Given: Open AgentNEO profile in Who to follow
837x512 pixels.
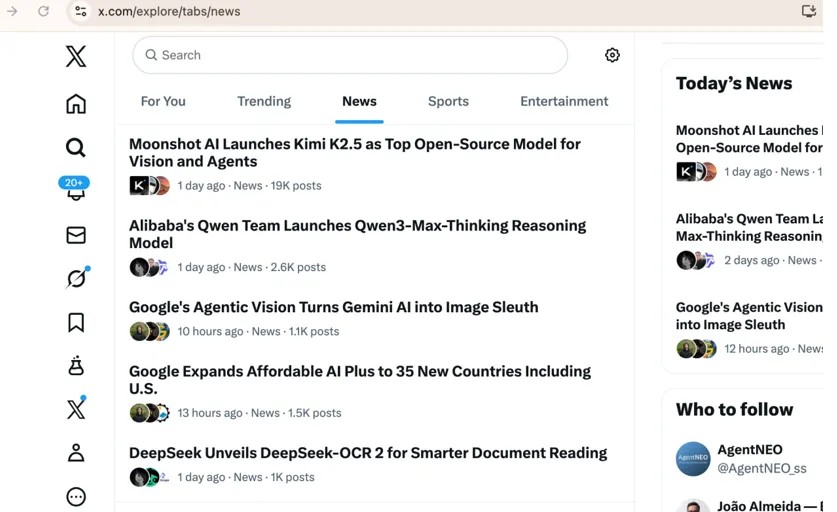Looking at the screenshot, I should 749,450.
